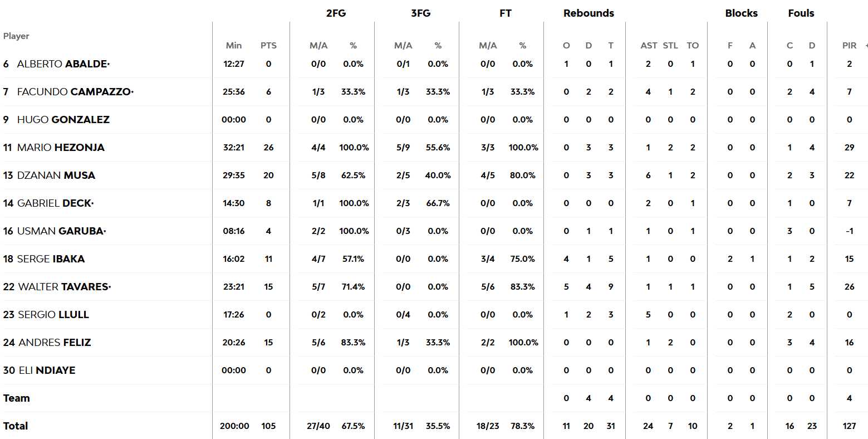Viewport: 868px width, 439px height.
Task: Click the PIR column header
Action: (849, 46)
